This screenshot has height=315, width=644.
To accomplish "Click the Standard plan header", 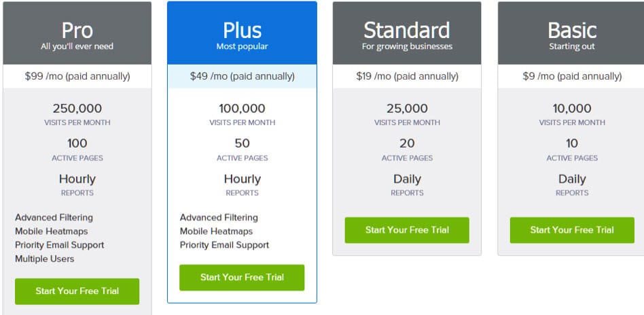I will [x=407, y=34].
